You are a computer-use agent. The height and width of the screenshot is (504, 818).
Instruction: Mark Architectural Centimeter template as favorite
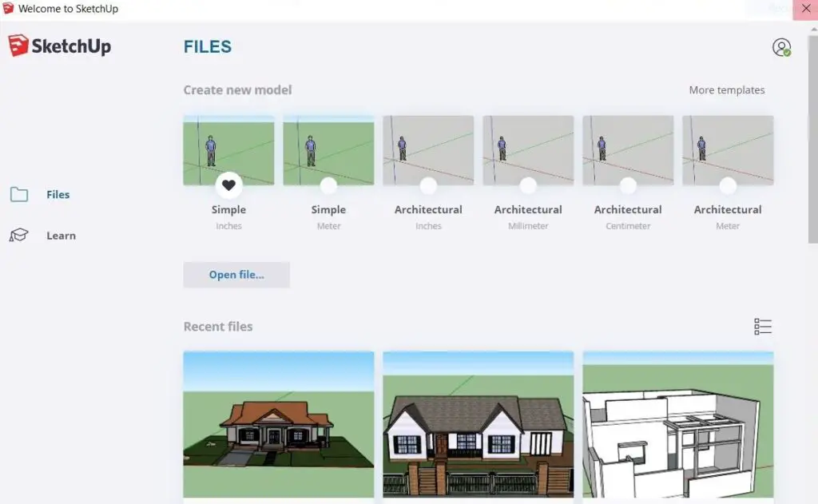coord(628,185)
